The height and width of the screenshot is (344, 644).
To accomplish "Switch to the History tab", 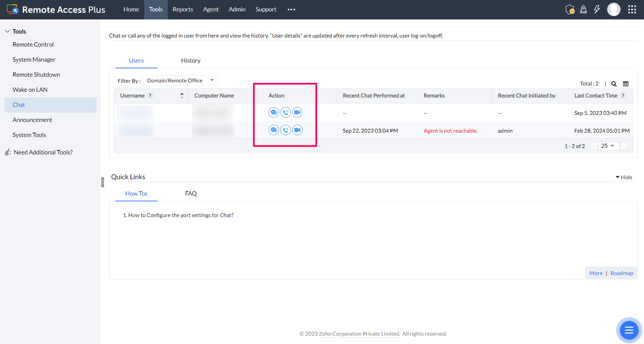I will (x=191, y=61).
